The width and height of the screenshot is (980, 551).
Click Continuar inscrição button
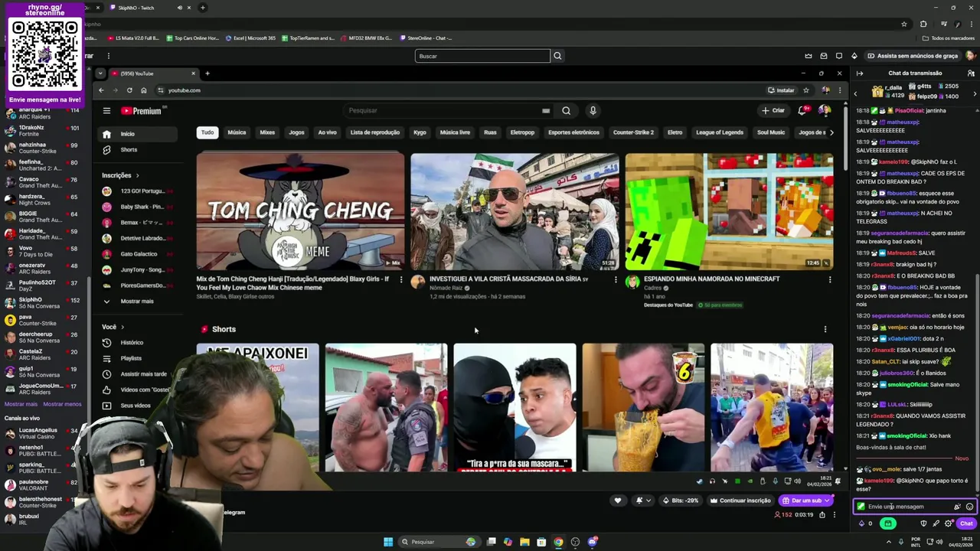tap(740, 500)
